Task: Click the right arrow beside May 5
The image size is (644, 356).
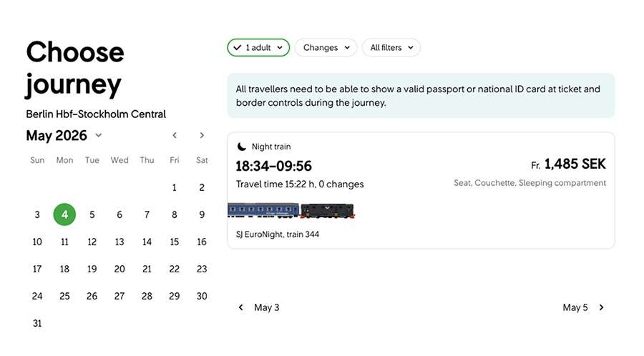Action: [601, 307]
